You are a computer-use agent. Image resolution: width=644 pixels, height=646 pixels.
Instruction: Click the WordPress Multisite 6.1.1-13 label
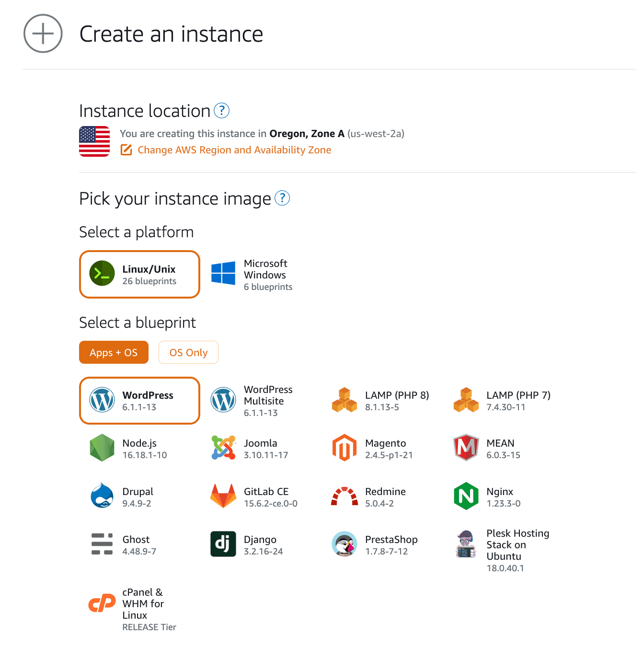[268, 401]
